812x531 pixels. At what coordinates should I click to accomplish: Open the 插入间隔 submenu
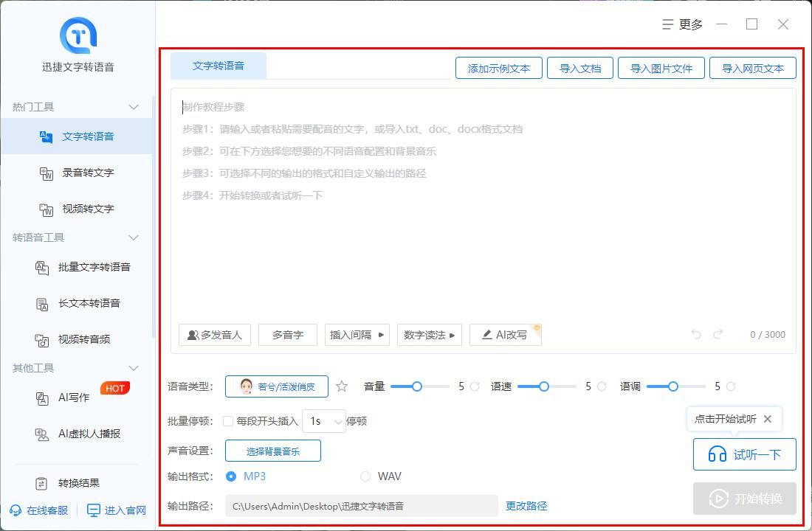pos(357,335)
